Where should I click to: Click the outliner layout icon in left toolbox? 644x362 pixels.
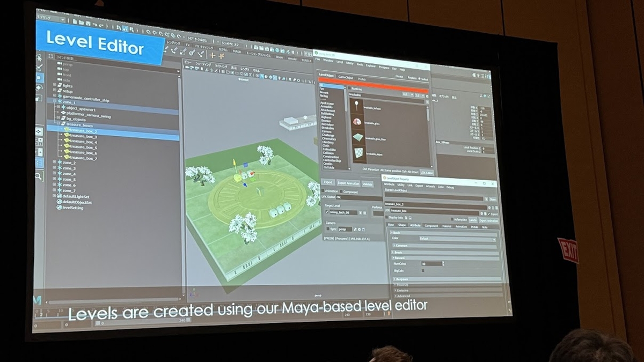pos(39,163)
